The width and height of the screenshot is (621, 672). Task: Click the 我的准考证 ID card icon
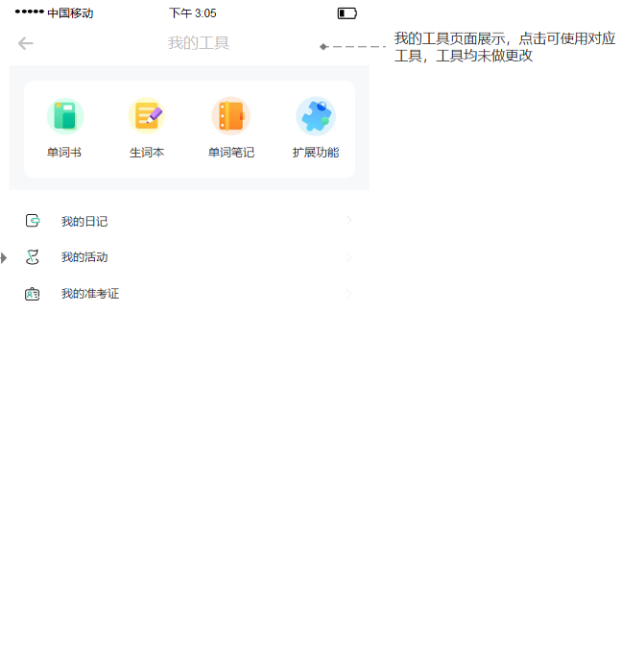click(32, 294)
